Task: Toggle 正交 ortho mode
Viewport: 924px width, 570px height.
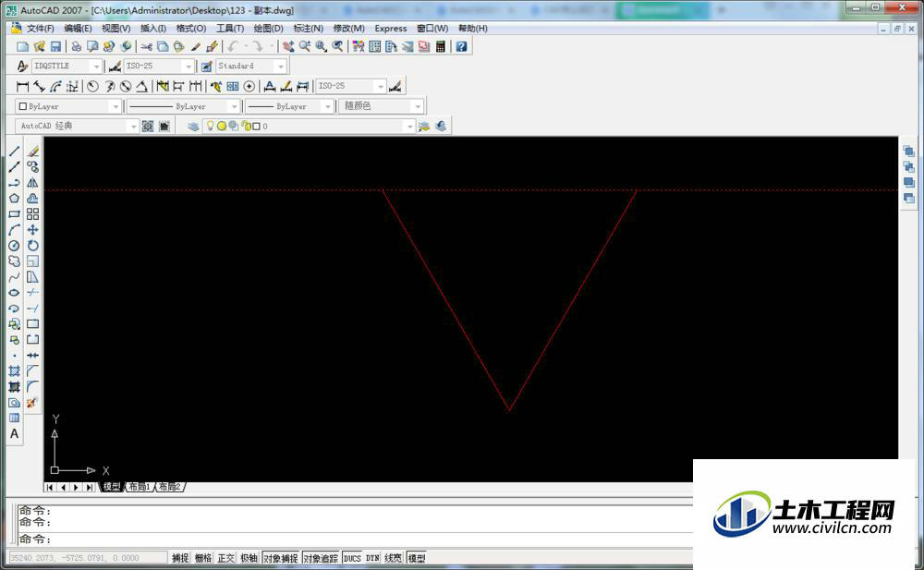Action: click(225, 558)
